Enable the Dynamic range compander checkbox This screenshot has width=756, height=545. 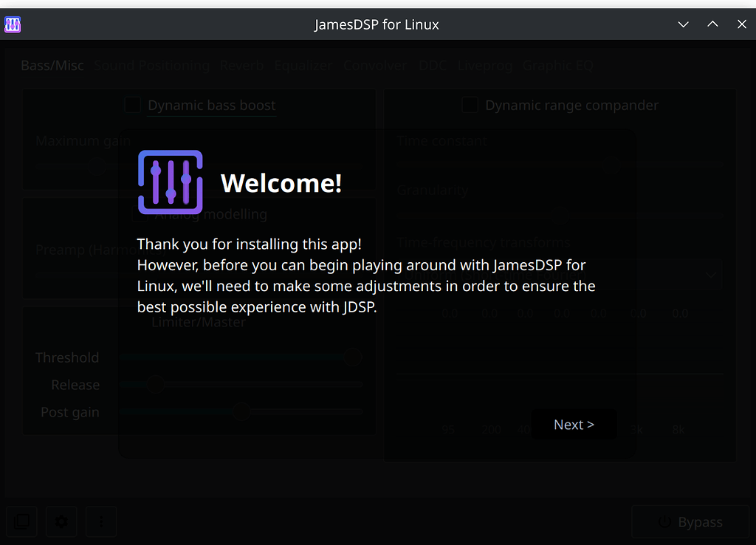pos(470,106)
